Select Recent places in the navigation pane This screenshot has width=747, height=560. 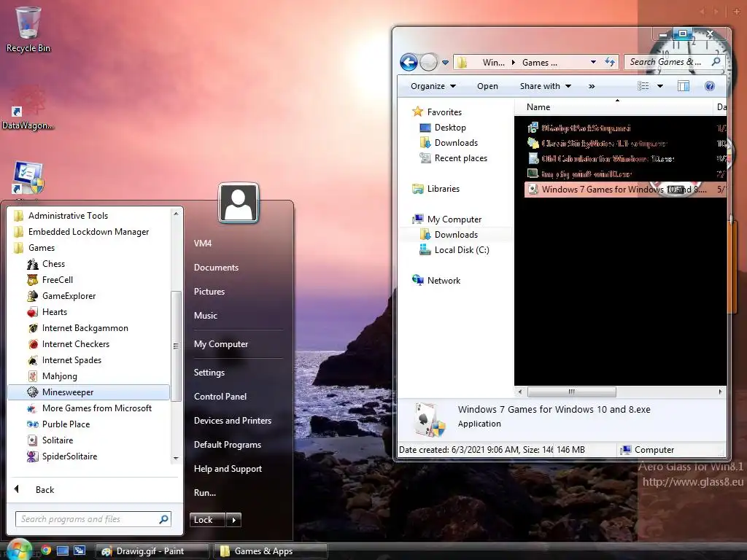point(461,158)
